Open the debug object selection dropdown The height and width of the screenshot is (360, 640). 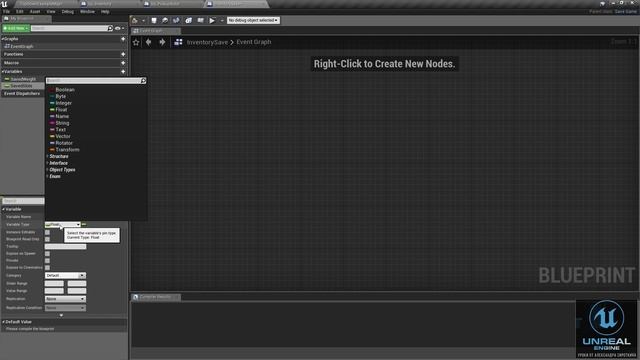point(253,20)
